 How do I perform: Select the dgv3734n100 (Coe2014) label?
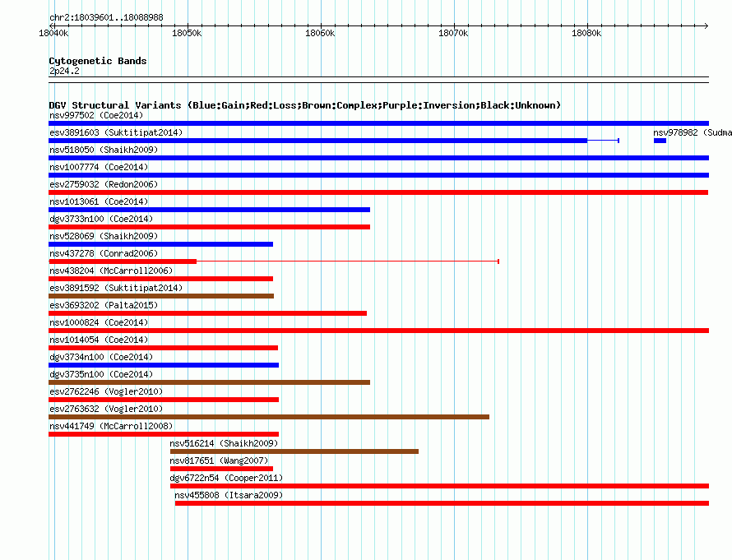[x=101, y=357]
